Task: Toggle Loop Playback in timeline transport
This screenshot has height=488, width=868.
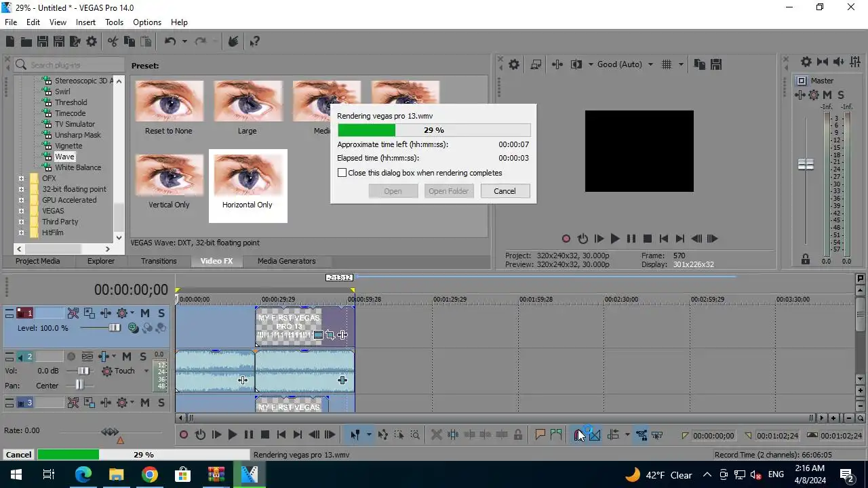Action: pyautogui.click(x=200, y=435)
